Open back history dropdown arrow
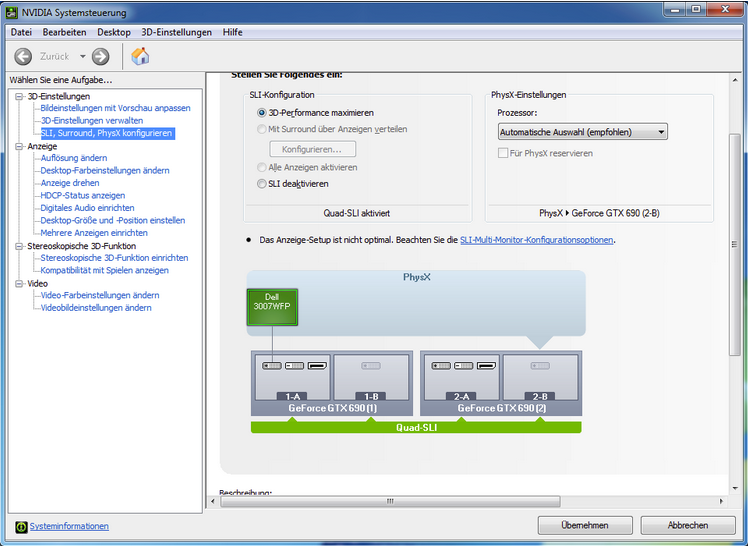 (83, 57)
